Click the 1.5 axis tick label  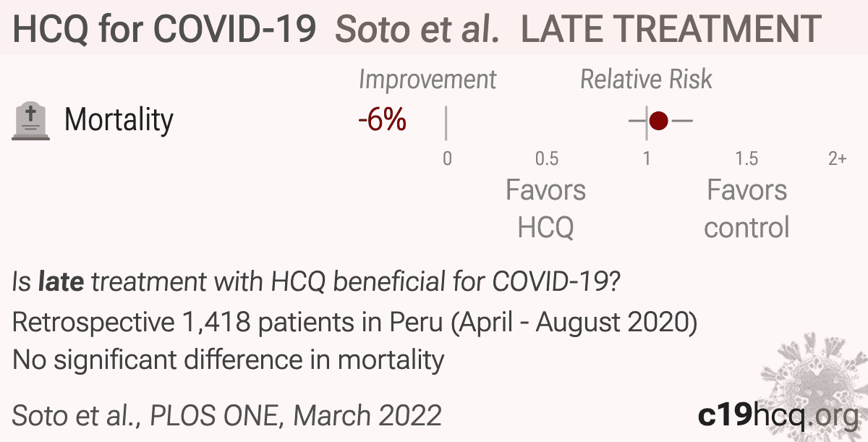[x=746, y=159]
